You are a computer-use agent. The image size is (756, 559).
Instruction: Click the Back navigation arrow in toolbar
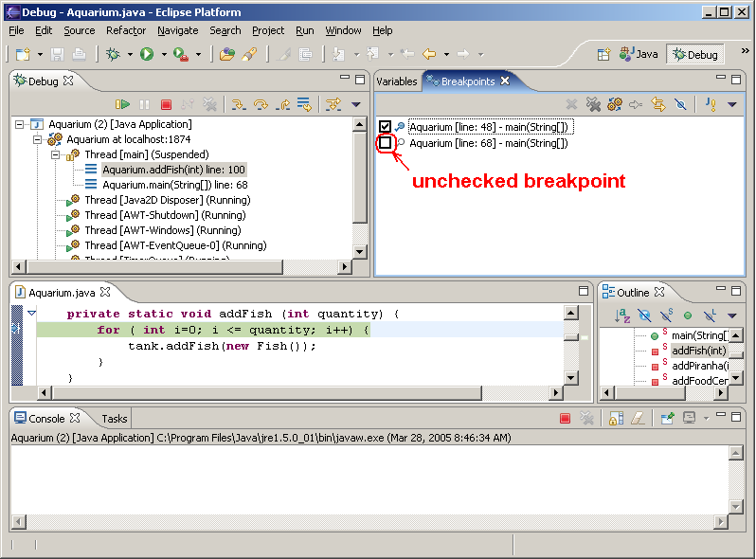coord(429,54)
